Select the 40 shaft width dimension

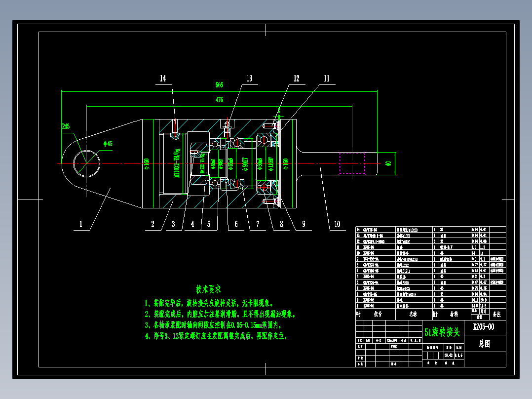coord(388,163)
